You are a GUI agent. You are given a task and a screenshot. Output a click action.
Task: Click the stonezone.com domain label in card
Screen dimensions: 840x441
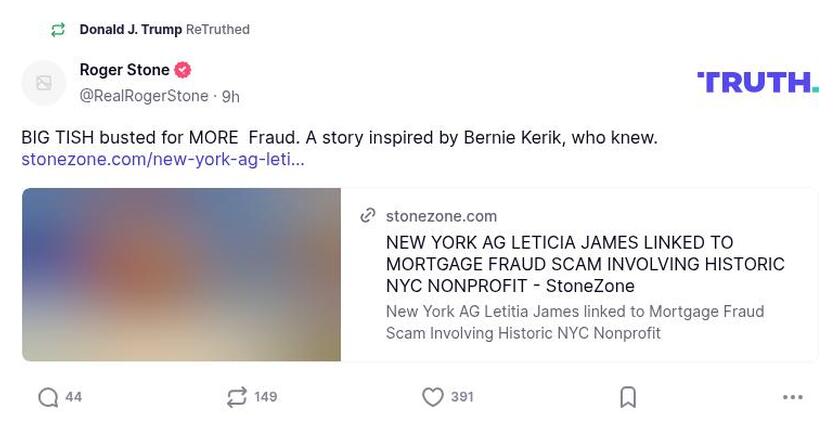pyautogui.click(x=441, y=216)
